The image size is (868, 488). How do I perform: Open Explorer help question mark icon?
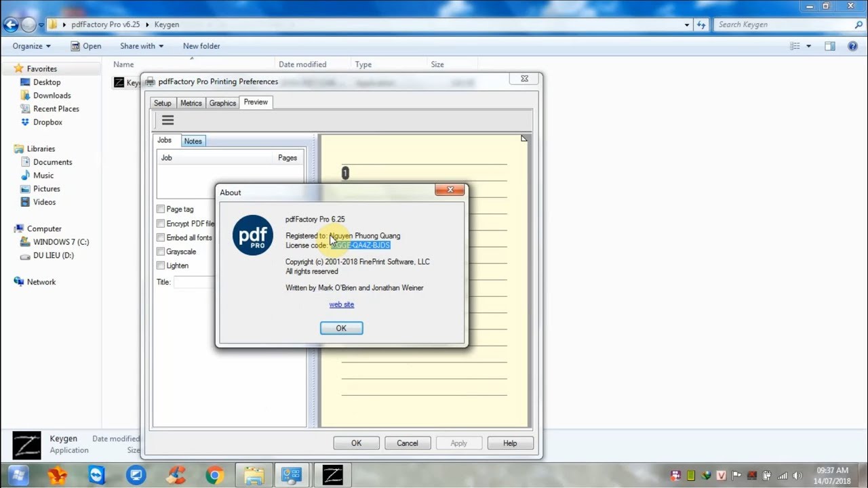click(x=853, y=46)
